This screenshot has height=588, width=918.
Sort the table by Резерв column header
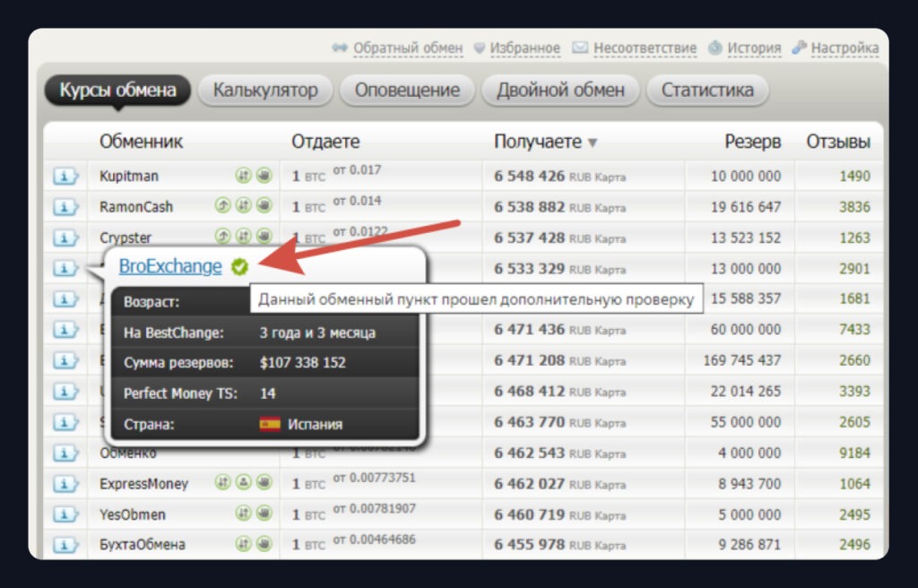[x=753, y=142]
